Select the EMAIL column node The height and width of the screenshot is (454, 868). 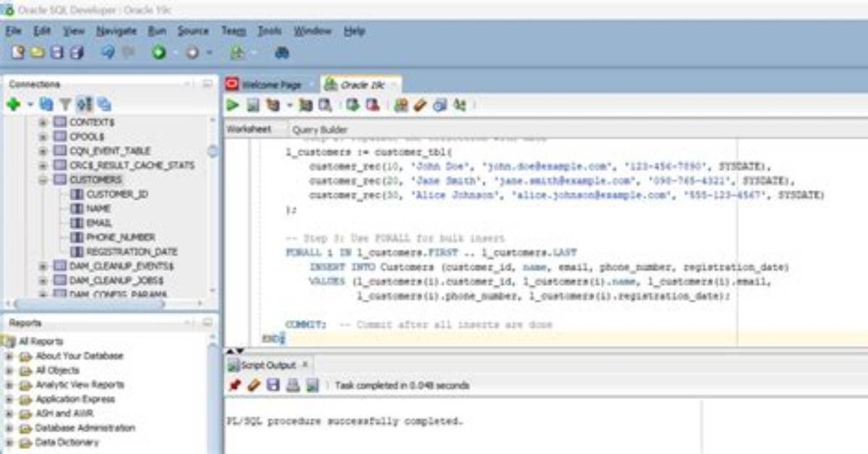pos(98,223)
